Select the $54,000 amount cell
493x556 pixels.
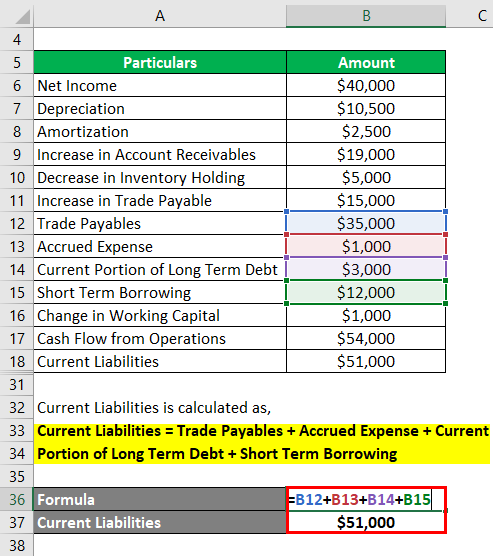pyautogui.click(x=366, y=338)
